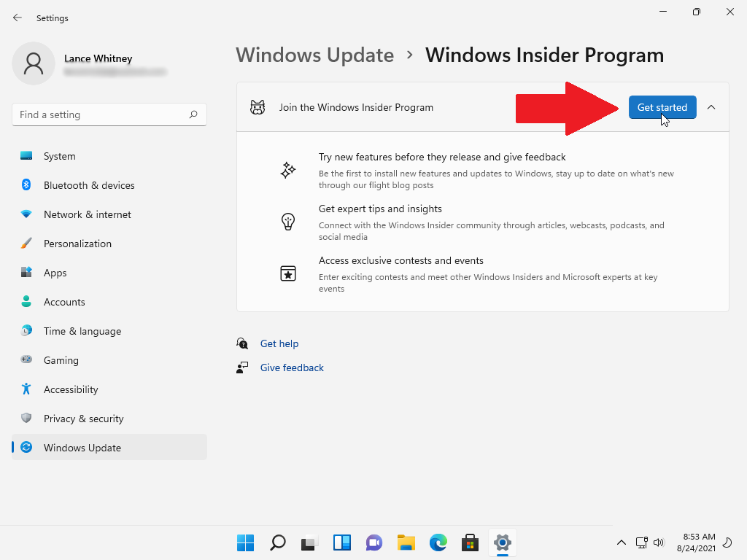Click the Time & language clock icon
This screenshot has width=747, height=560.
tap(26, 330)
